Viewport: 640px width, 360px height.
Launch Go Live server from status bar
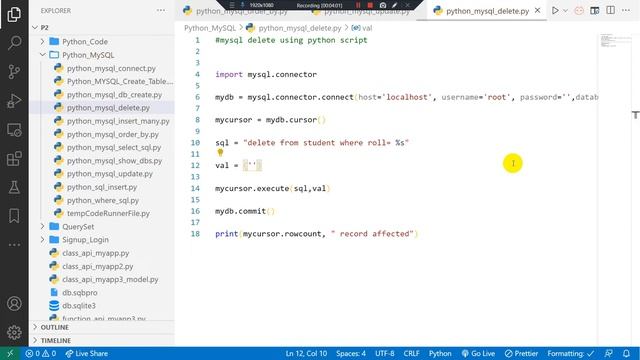[478, 353]
